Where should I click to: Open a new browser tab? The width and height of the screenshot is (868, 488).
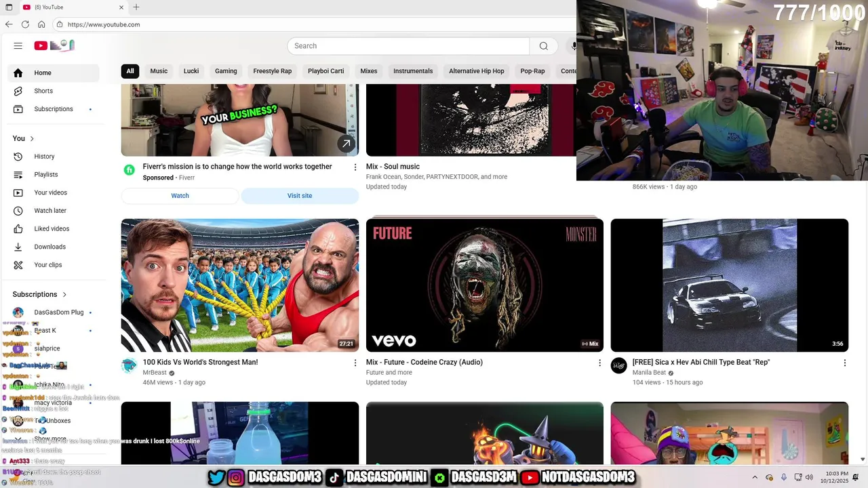136,7
